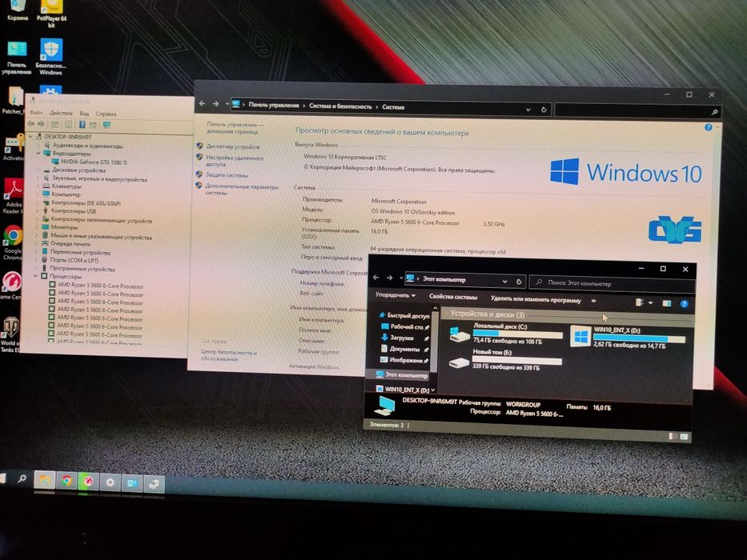Open address dropdown in Этот компьютер window
Viewport: 747px width, 560px height.
[x=504, y=282]
